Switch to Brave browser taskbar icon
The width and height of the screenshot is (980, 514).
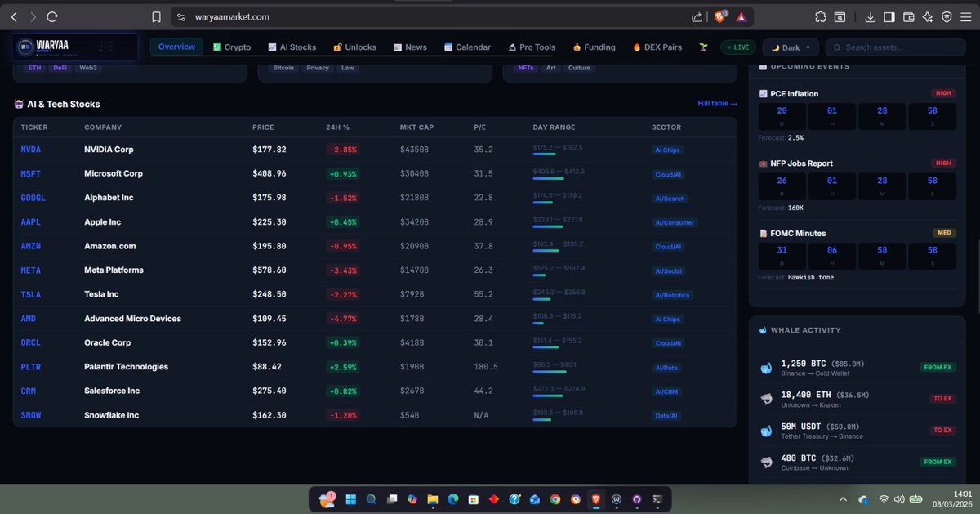coord(596,499)
